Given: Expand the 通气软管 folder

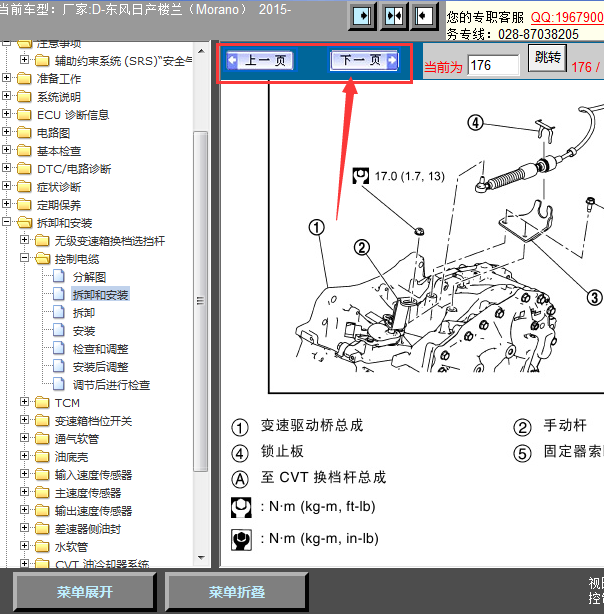Looking at the screenshot, I should [24, 438].
